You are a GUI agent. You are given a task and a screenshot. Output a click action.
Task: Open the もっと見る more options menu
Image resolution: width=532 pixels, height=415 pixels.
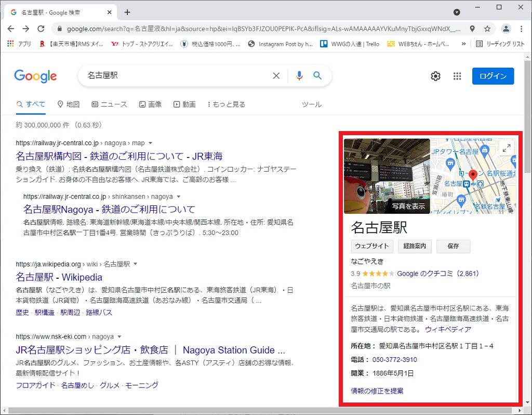pos(227,105)
